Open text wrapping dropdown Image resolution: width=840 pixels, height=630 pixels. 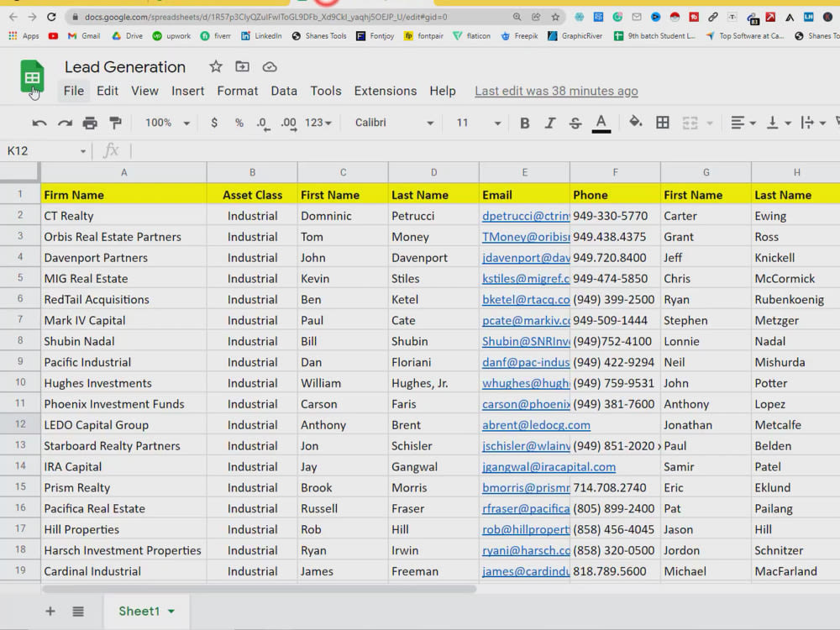click(x=812, y=123)
